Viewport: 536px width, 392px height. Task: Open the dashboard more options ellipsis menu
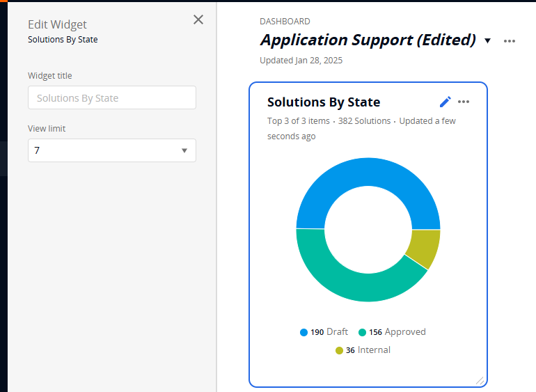pos(510,41)
